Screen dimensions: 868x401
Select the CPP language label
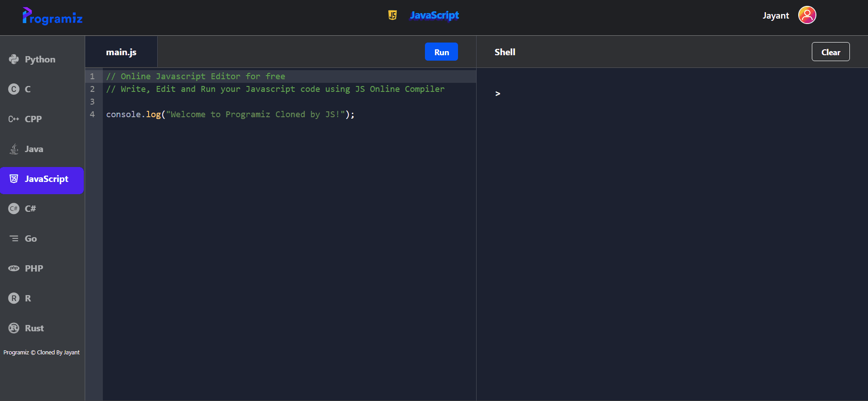[x=33, y=119]
